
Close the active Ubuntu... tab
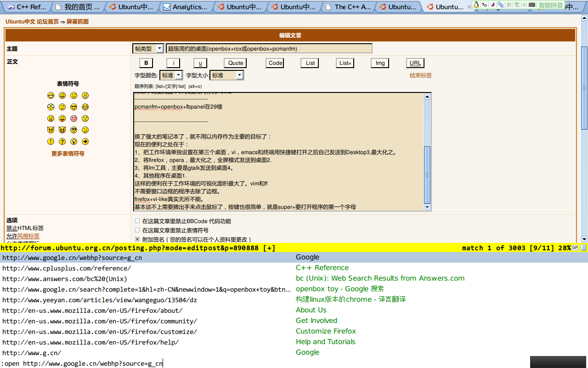469,7
